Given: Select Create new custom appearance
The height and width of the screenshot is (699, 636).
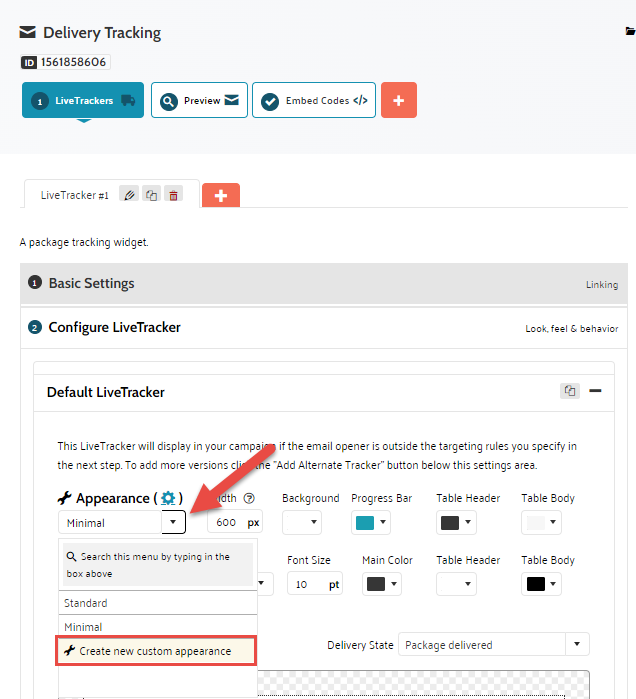Looking at the screenshot, I should pos(156,651).
